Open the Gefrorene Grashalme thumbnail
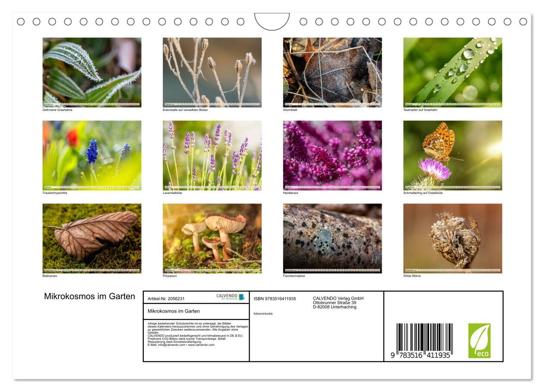 (x=92, y=72)
